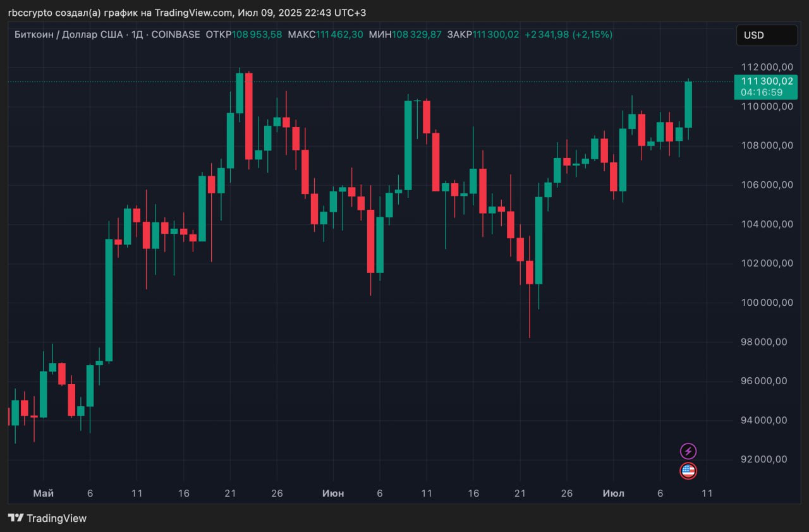
Task: Click the TradingView logo
Action: [47, 518]
